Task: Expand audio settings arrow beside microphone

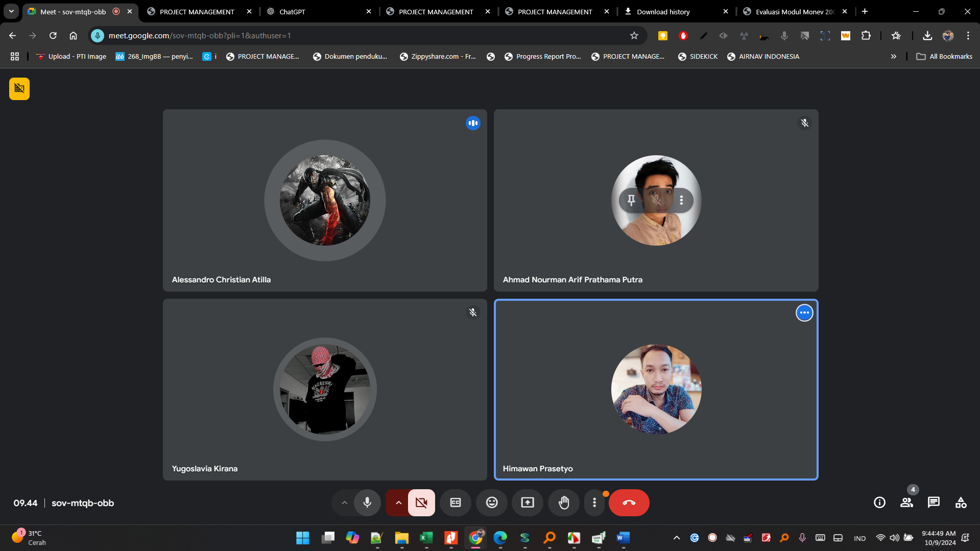Action: [x=345, y=502]
